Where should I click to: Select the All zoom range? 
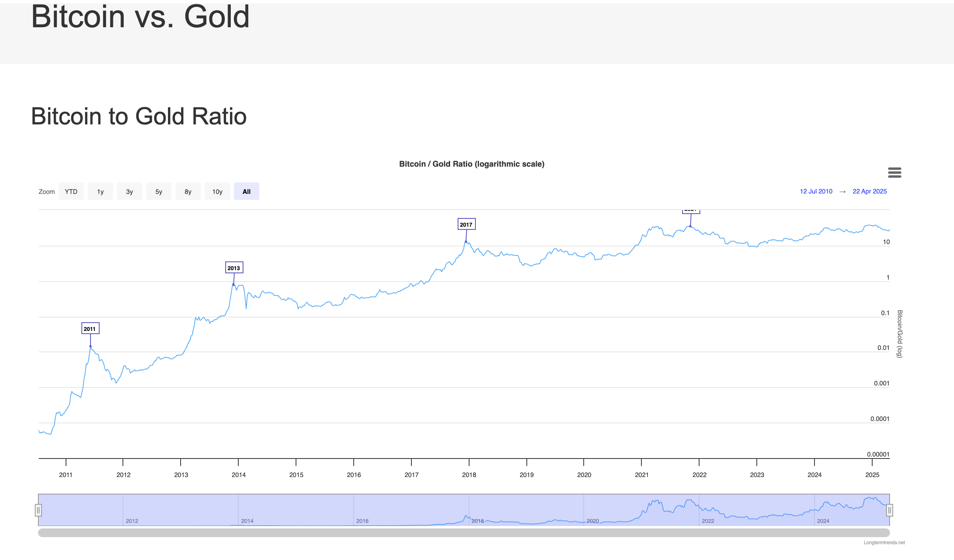(x=247, y=192)
